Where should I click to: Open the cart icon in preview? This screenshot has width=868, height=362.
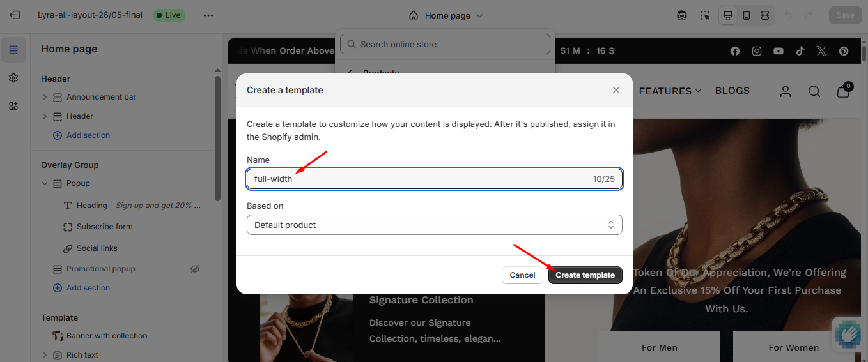pos(843,91)
